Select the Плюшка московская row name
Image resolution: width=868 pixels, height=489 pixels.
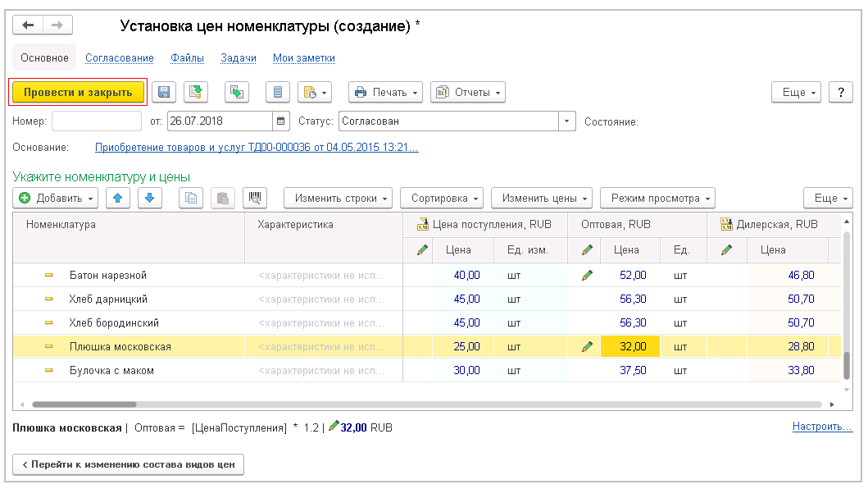tap(120, 346)
